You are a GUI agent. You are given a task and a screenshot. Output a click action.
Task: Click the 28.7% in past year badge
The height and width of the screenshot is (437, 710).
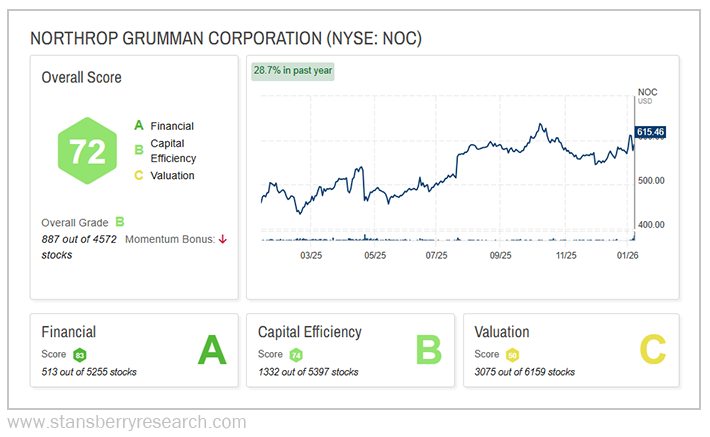(293, 71)
